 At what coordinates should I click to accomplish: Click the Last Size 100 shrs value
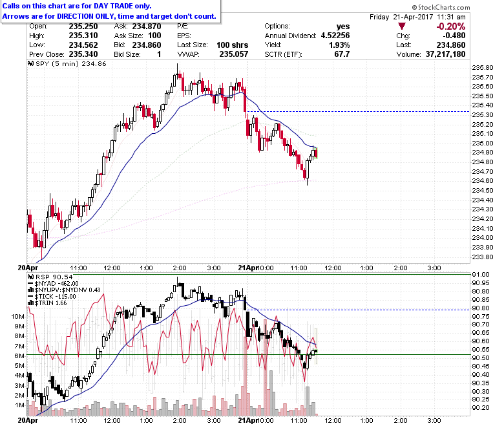(x=233, y=45)
